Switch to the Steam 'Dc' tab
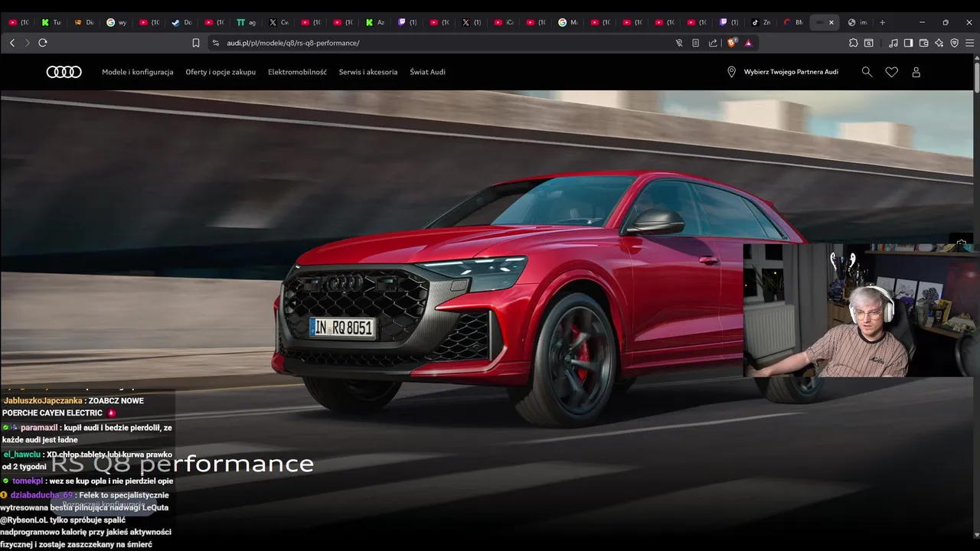980x551 pixels. point(181,22)
